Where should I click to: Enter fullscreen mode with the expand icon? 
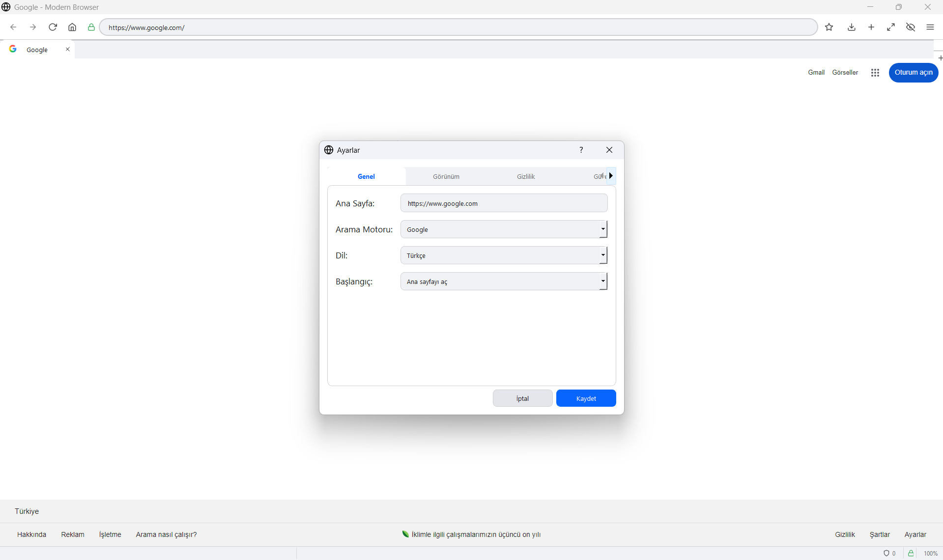pyautogui.click(x=891, y=27)
